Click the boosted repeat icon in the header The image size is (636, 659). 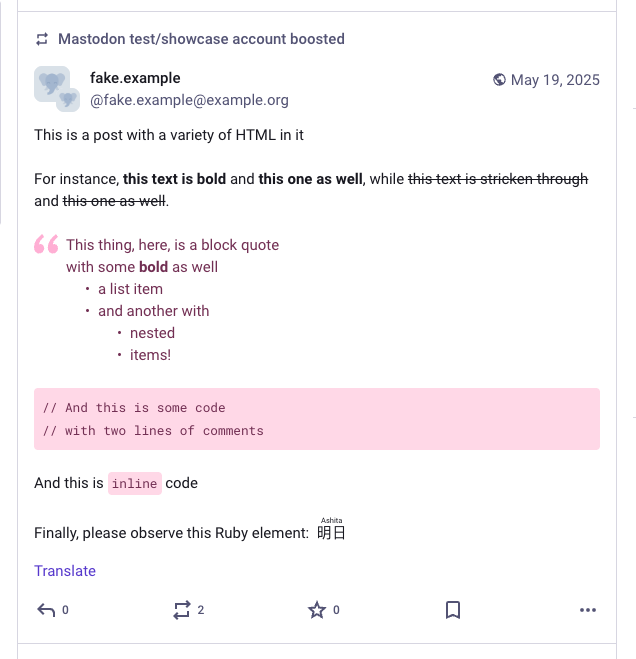click(x=42, y=39)
